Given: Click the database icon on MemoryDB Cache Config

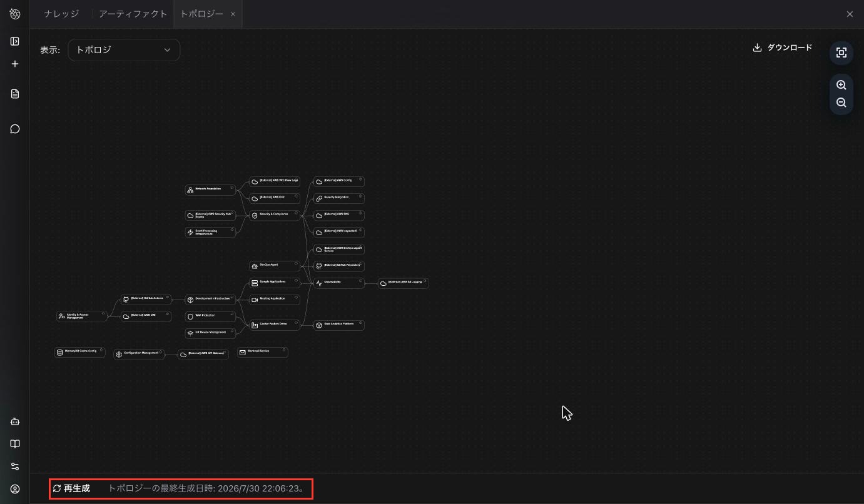Looking at the screenshot, I should click(60, 353).
